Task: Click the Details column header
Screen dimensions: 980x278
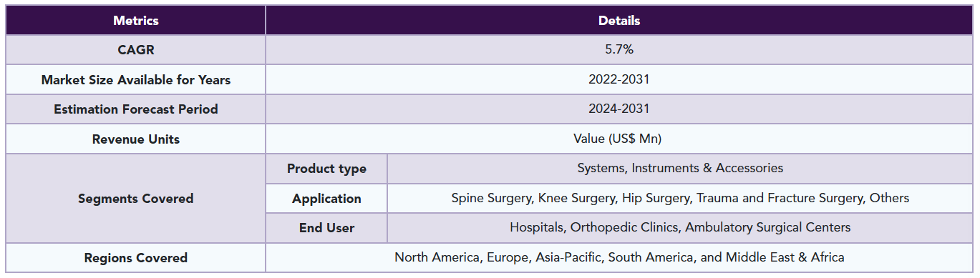Action: click(619, 21)
